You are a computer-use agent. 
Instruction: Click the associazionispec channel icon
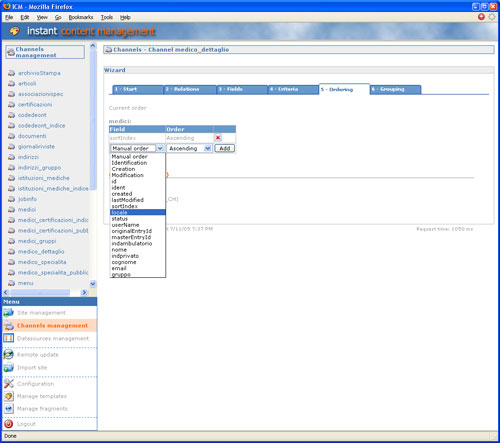coord(12,94)
